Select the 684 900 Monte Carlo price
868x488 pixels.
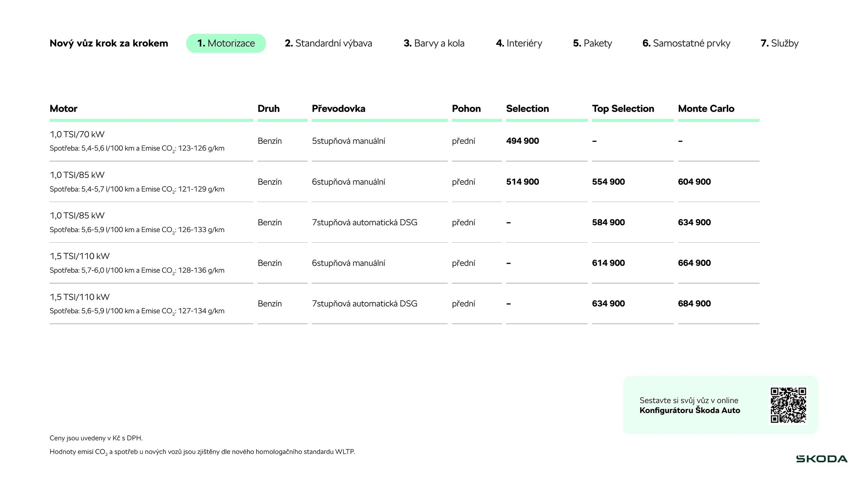(x=694, y=304)
